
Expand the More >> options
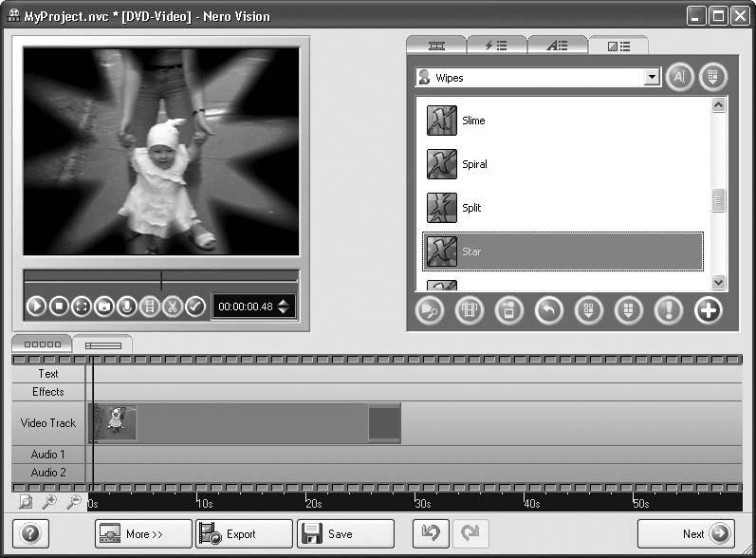[x=143, y=534]
